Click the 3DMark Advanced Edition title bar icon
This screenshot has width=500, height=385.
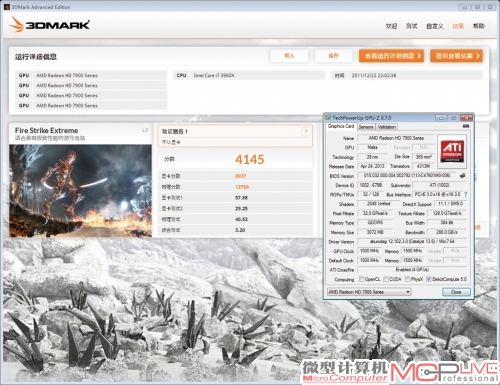[7, 7]
